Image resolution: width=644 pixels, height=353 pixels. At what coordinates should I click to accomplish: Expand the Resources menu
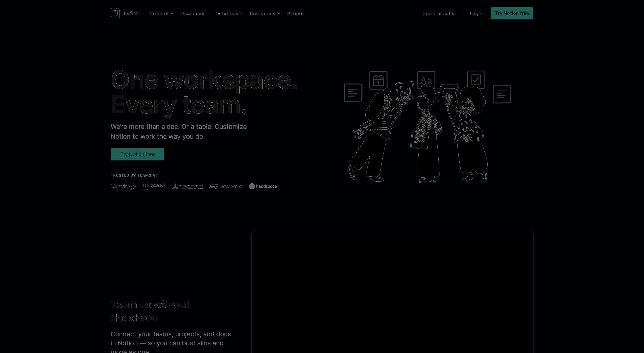click(265, 14)
